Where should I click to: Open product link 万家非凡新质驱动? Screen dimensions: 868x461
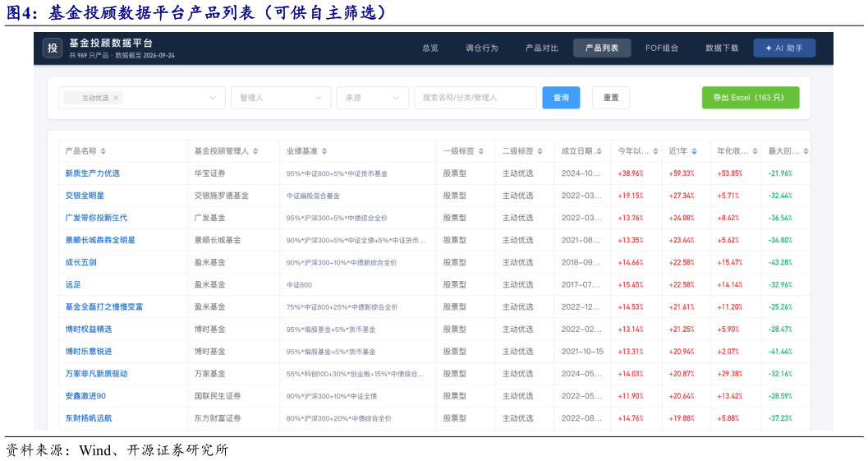[96, 373]
